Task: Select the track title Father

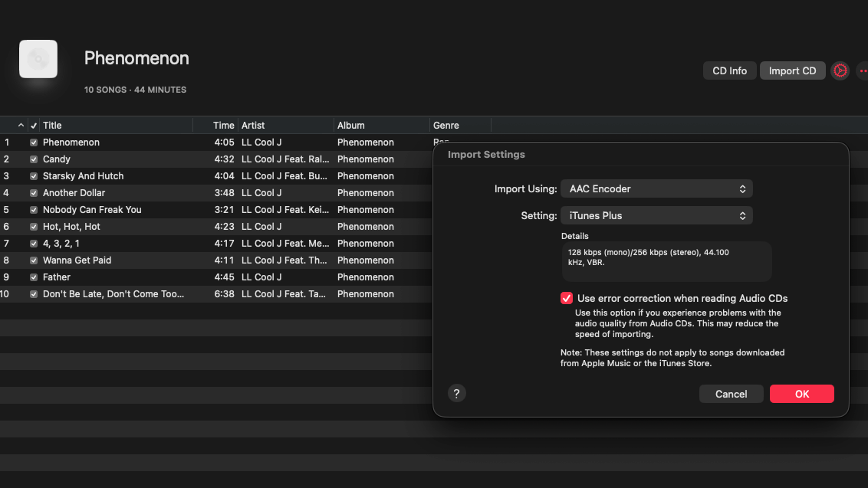Action: (57, 277)
